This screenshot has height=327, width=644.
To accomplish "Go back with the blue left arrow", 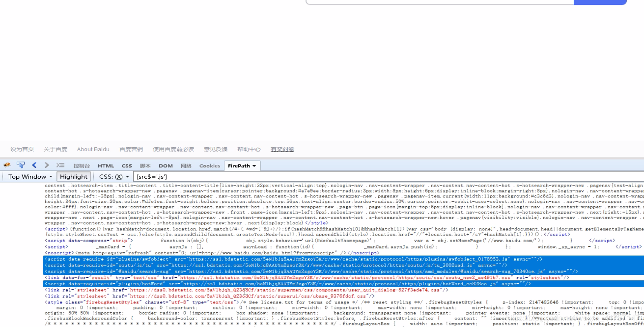I will click(x=34, y=165).
